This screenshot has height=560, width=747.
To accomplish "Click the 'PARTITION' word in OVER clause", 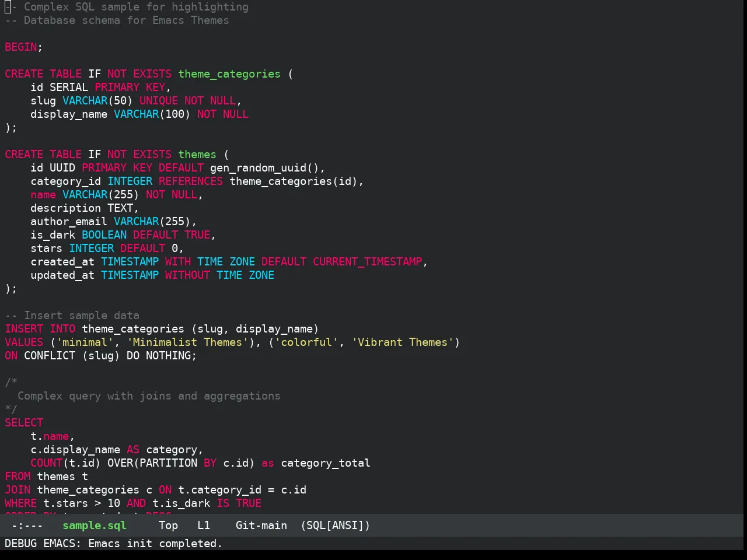I will [x=168, y=463].
